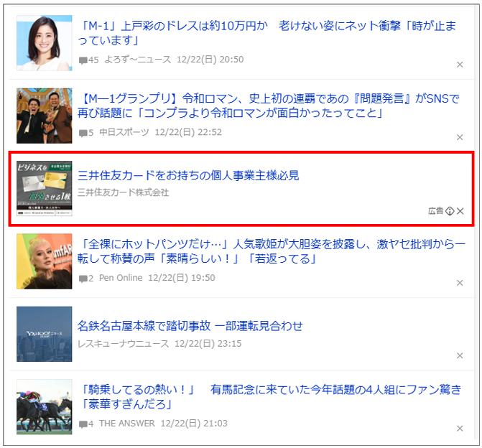This screenshot has height=448, width=482.
Task: Open headline 名鉄名古屋本線で踏切事故
Action: click(x=190, y=326)
